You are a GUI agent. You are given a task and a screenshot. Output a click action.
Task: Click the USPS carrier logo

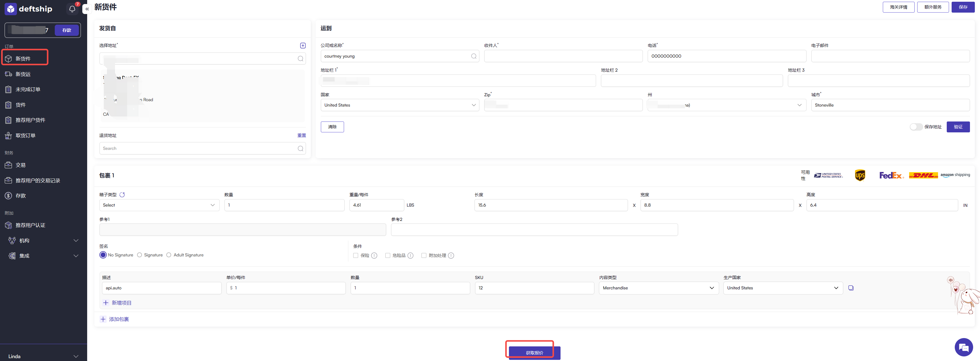tap(828, 175)
